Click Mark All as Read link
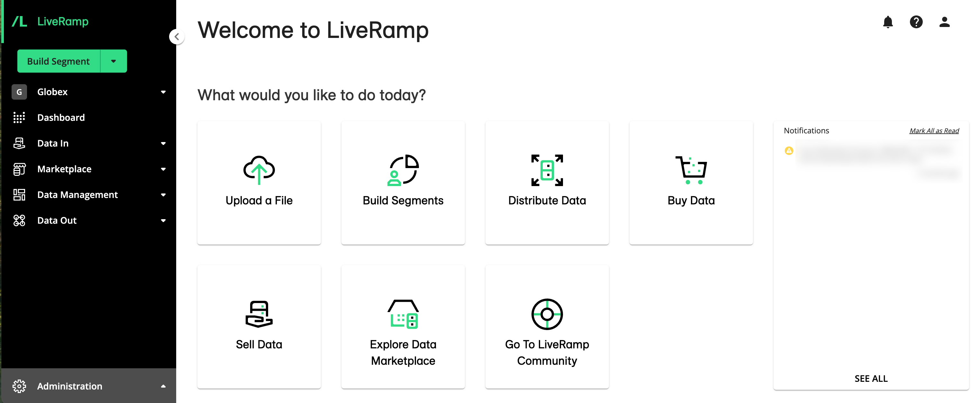Viewport: 980px width, 403px height. tap(934, 130)
